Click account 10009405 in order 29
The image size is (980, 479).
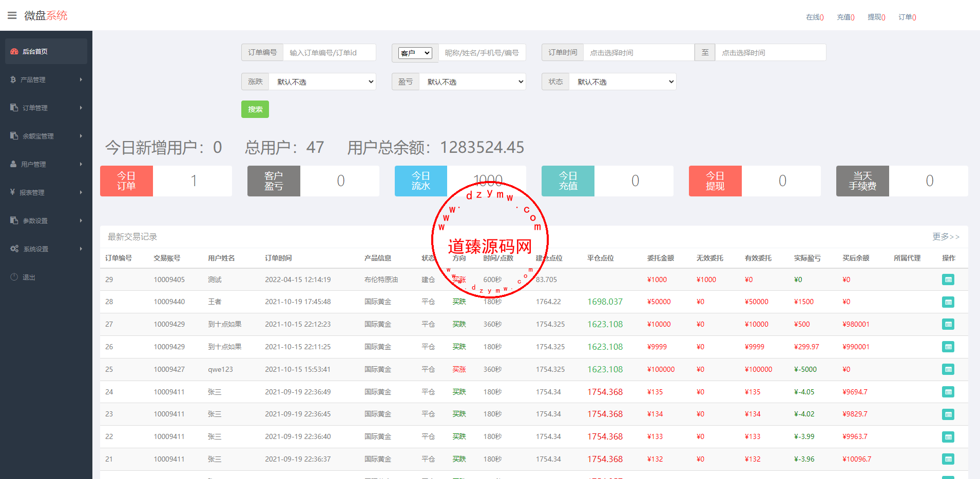[169, 280]
